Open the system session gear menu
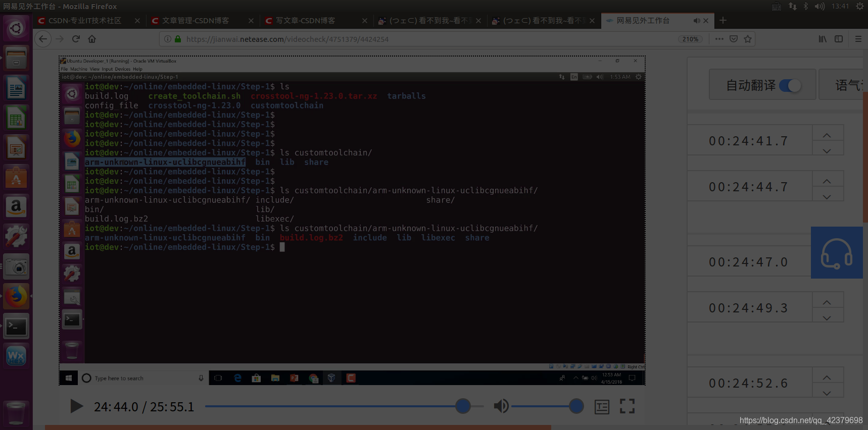The height and width of the screenshot is (430, 868). (x=860, y=6)
